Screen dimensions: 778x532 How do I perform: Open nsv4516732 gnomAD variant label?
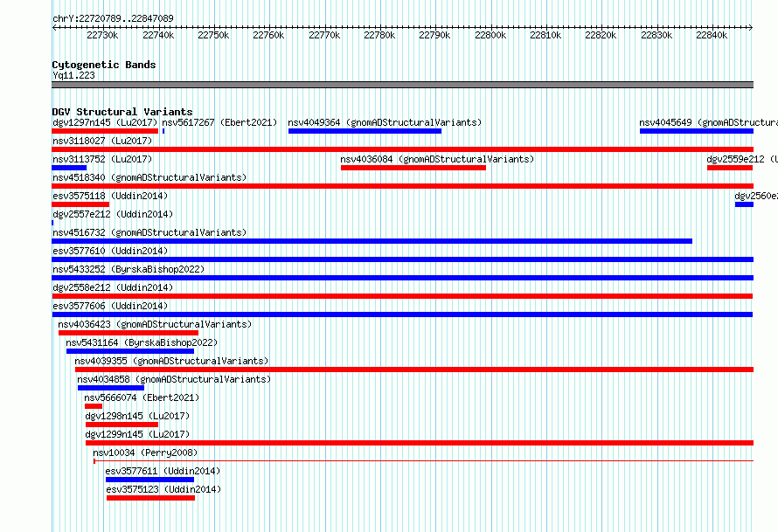[x=149, y=232]
